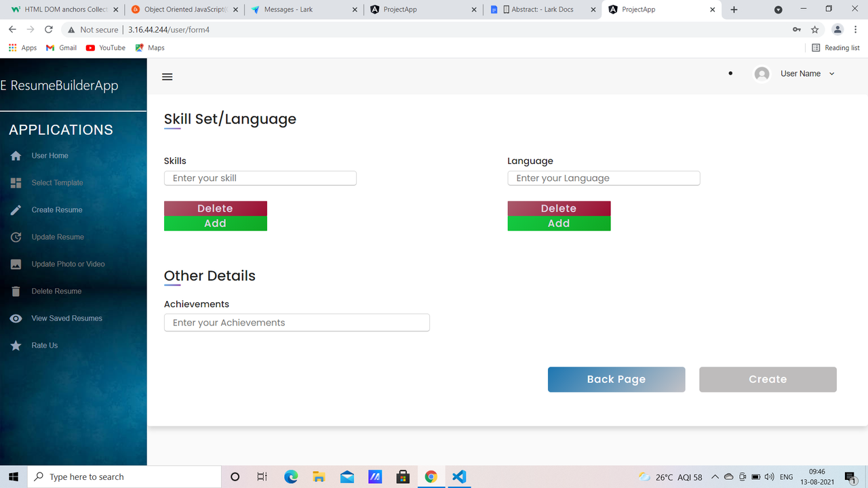Click the Back Page button
Image resolution: width=868 pixels, height=488 pixels.
pos(616,380)
